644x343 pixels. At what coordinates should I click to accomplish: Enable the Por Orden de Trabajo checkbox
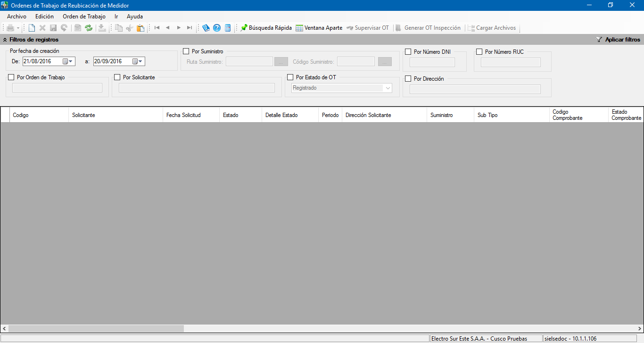tap(11, 77)
